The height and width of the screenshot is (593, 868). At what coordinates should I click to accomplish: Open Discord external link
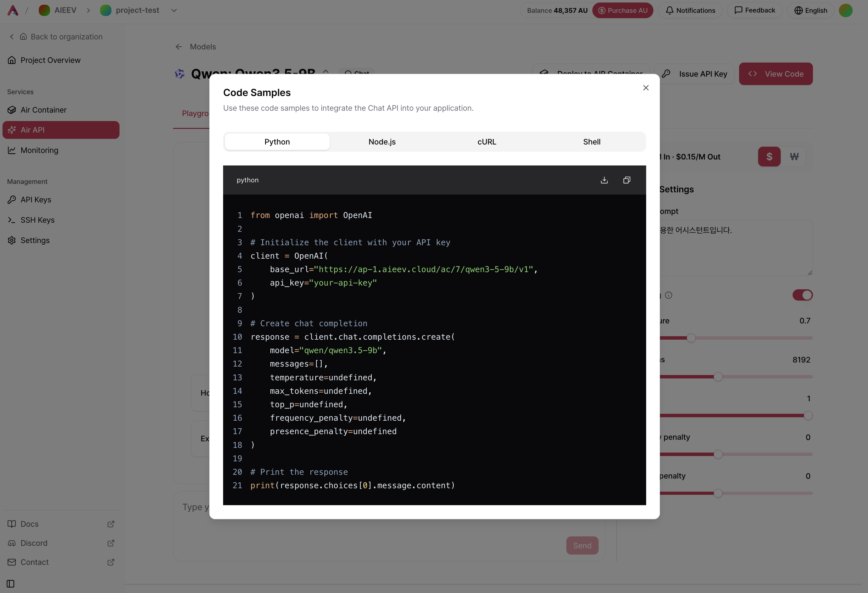61,543
